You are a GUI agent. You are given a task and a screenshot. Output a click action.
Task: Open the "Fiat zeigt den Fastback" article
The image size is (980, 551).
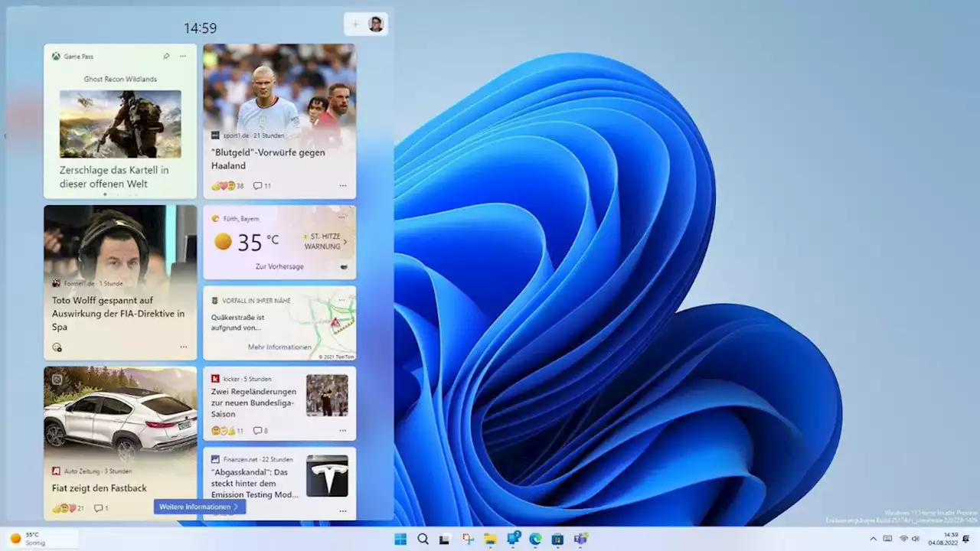pyautogui.click(x=100, y=488)
